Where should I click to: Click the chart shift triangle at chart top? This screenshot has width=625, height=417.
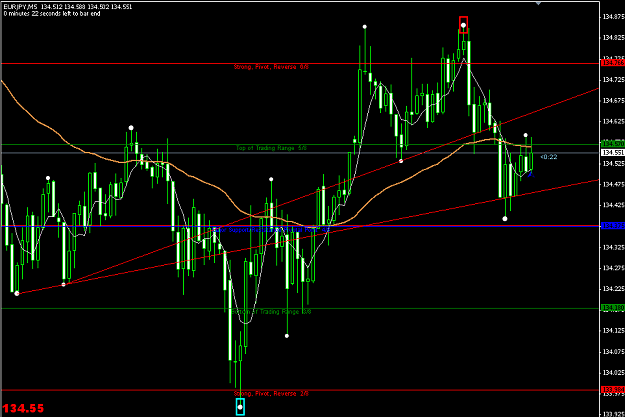(x=538, y=3)
